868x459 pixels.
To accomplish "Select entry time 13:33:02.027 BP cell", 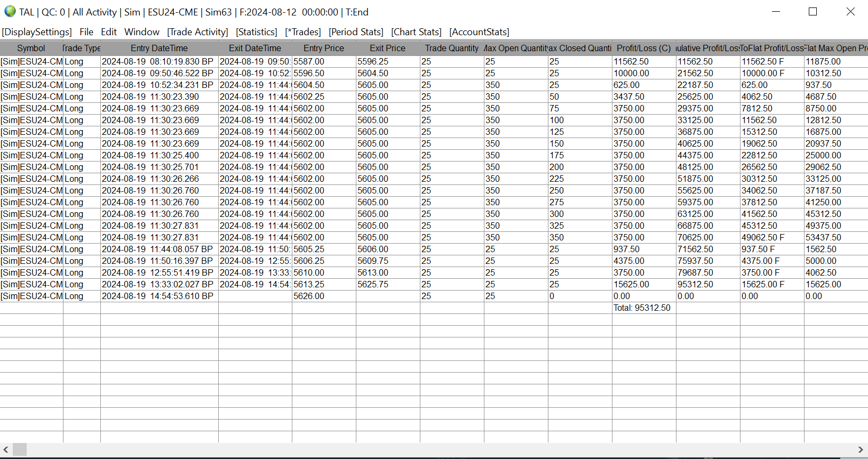I will 160,284.
